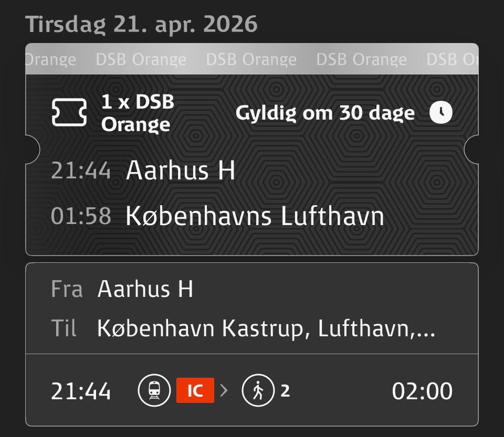Click the ticket icon beside DSB Orange
The image size is (504, 437).
pyautogui.click(x=69, y=112)
